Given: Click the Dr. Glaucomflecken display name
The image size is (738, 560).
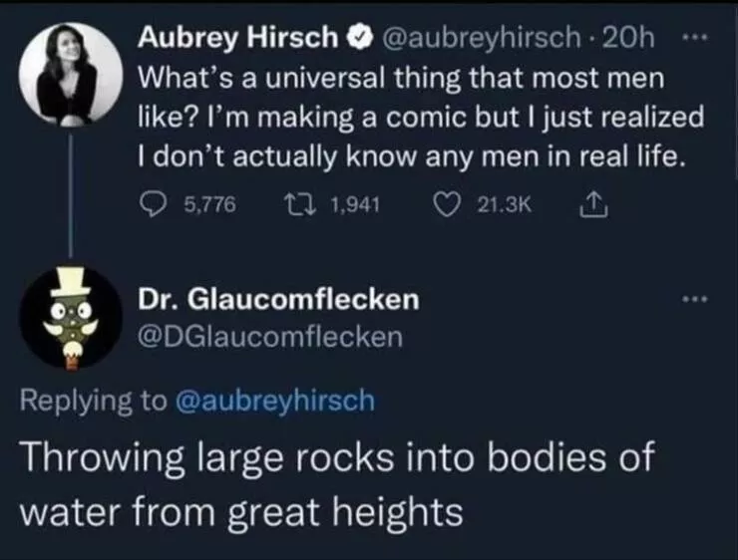Looking at the screenshot, I should pyautogui.click(x=278, y=299).
